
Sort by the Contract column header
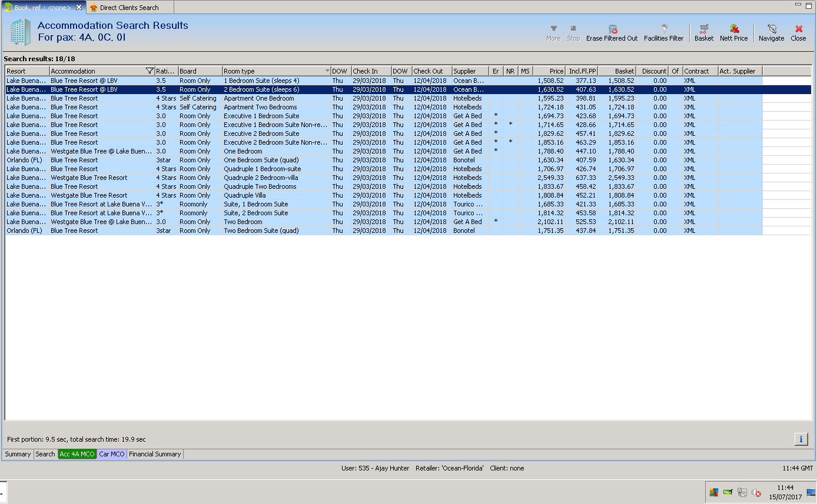(x=700, y=71)
